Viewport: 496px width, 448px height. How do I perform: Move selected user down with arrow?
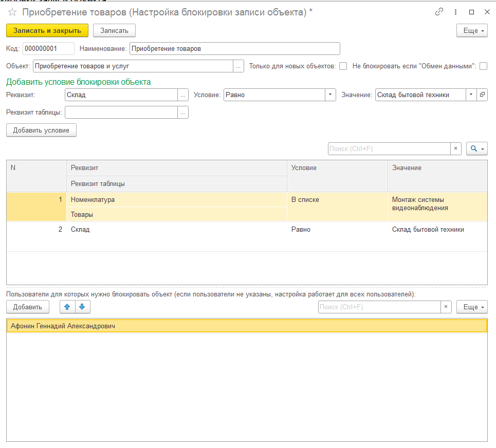pos(83,307)
